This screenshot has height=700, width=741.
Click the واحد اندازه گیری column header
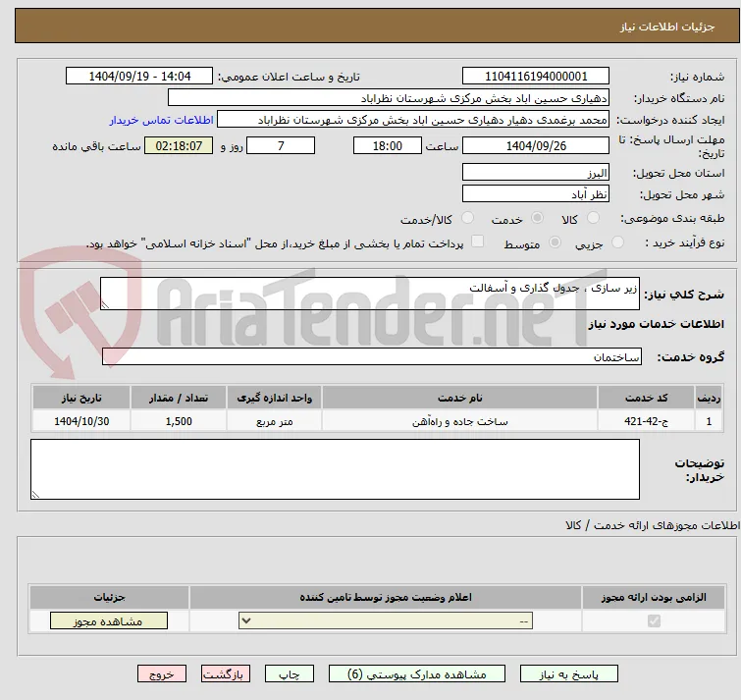pyautogui.click(x=274, y=398)
